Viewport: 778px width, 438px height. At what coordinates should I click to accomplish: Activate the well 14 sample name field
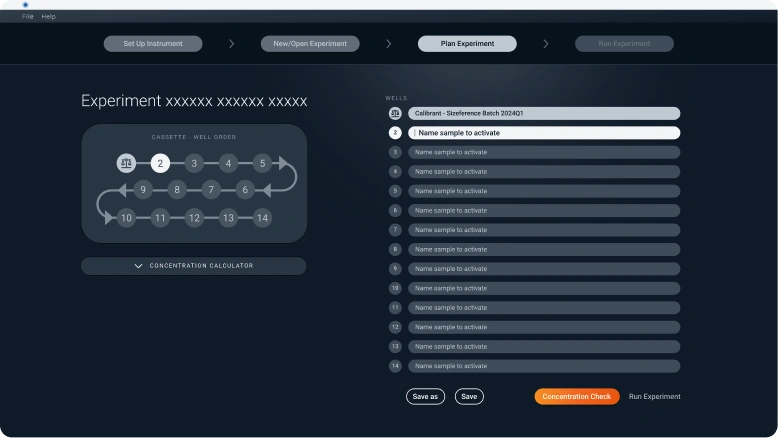(x=544, y=366)
